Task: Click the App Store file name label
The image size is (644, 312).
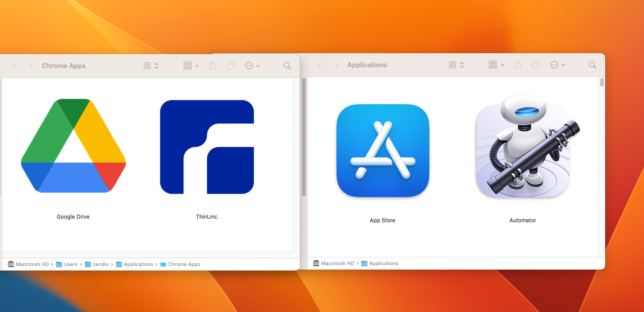Action: 382,220
